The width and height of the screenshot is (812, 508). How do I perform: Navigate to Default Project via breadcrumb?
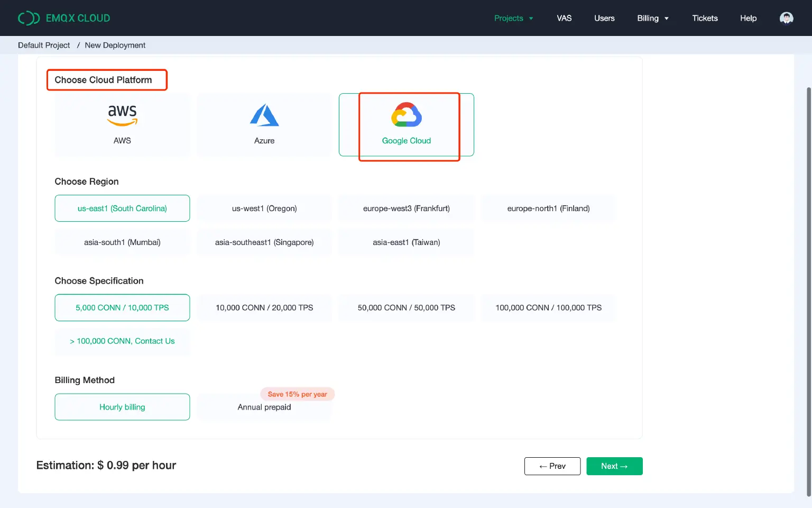click(x=44, y=45)
